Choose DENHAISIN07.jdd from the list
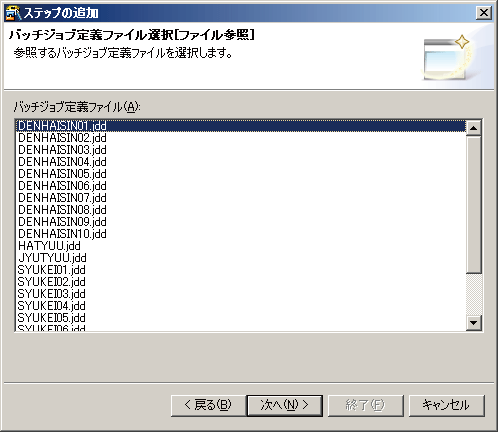 pyautogui.click(x=241, y=198)
